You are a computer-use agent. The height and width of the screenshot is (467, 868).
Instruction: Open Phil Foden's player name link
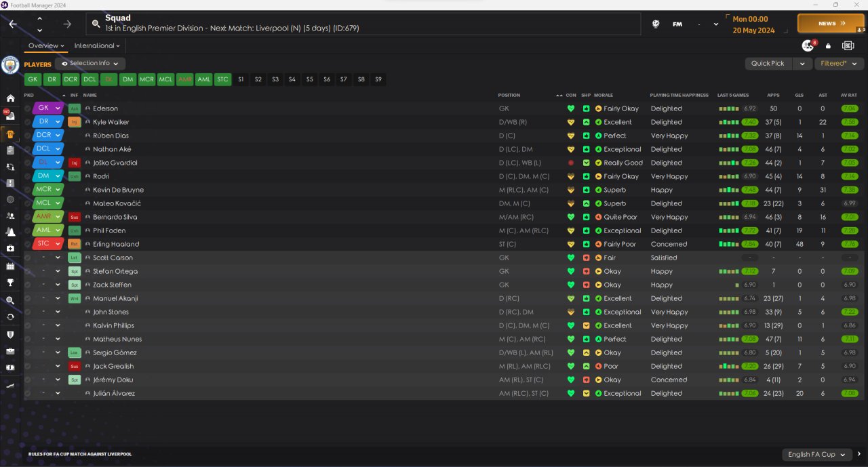111,230
